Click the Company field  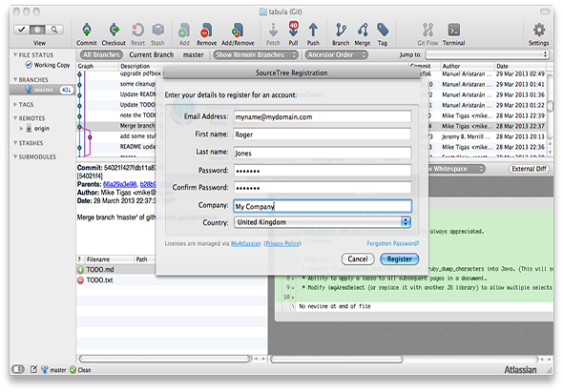[x=323, y=206]
